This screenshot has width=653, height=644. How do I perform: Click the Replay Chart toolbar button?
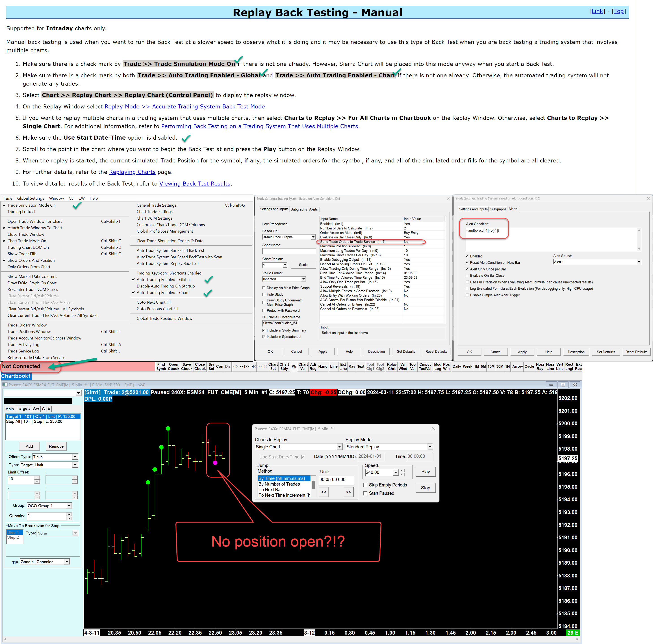[x=392, y=367]
